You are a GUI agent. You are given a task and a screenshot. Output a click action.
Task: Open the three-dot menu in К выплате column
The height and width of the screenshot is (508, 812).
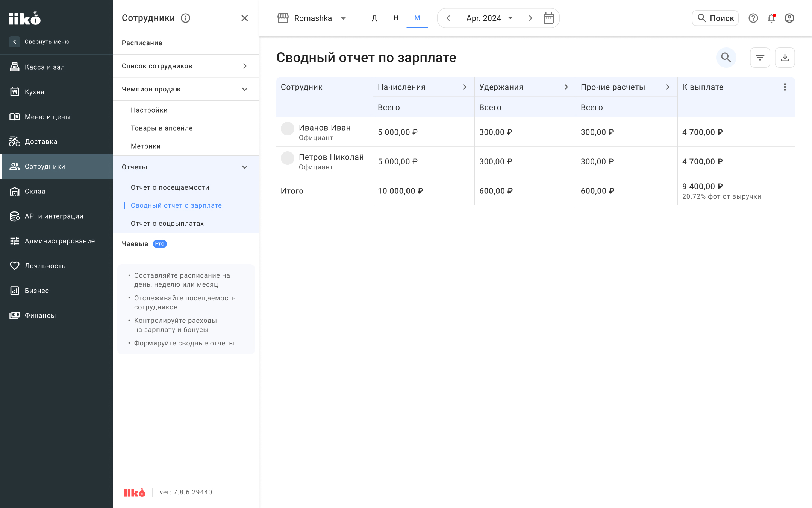(785, 87)
